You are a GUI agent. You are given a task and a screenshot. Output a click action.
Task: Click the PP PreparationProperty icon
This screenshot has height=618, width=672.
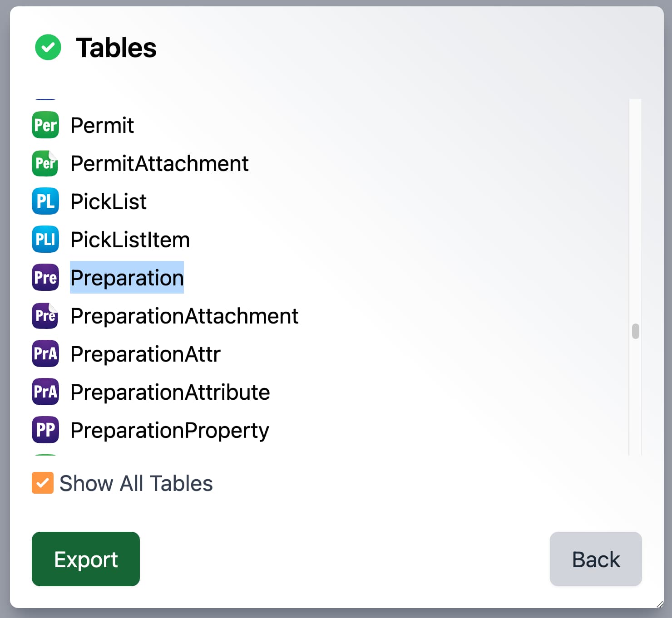[45, 430]
